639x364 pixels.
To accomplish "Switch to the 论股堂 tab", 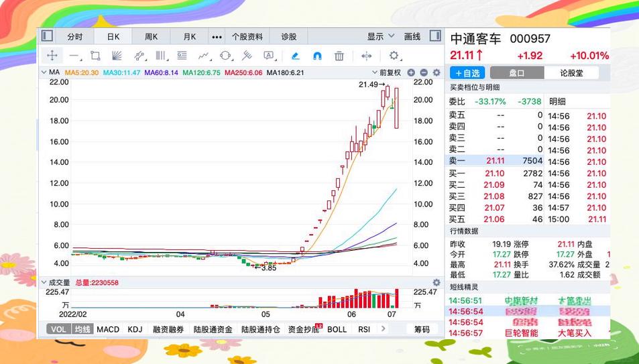I will pyautogui.click(x=571, y=73).
